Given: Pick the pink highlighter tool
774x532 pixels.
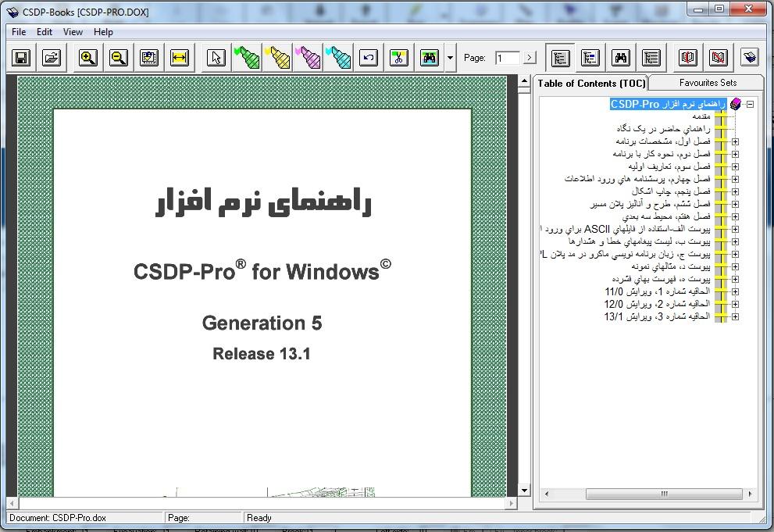Looking at the screenshot, I should 308,59.
